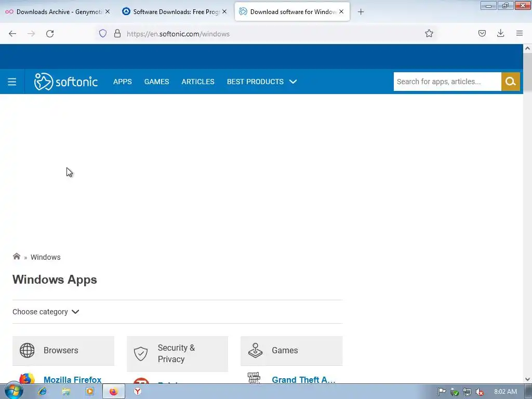Expand the Choose category dropdown
The height and width of the screenshot is (399, 532).
pos(46,312)
